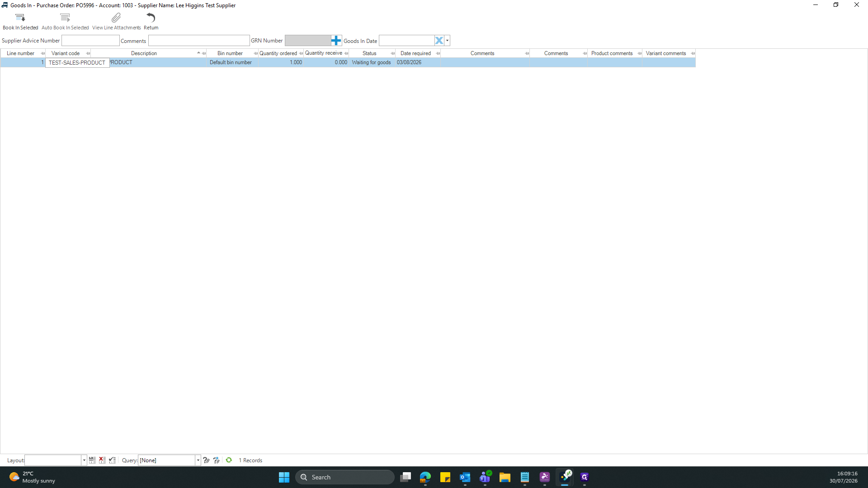The width and height of the screenshot is (868, 488).
Task: Open View Line Attachments paperclip icon
Action: tap(116, 18)
